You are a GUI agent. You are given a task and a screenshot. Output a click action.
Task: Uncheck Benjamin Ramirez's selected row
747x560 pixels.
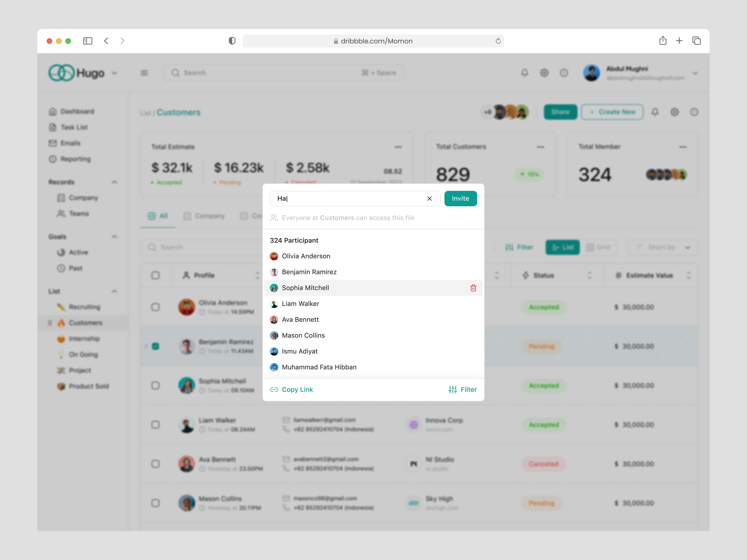tap(155, 346)
